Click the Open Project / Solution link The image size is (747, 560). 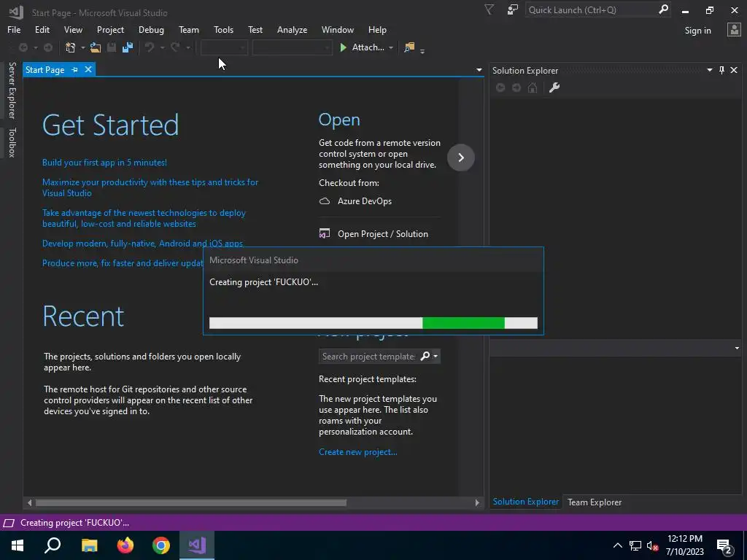point(382,234)
